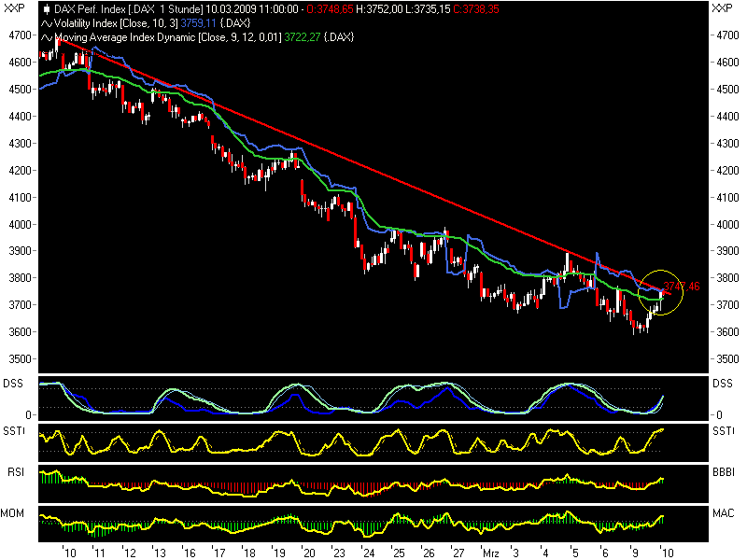
Task: Click the wave icon beside Volatility Index
Action: click(47, 23)
